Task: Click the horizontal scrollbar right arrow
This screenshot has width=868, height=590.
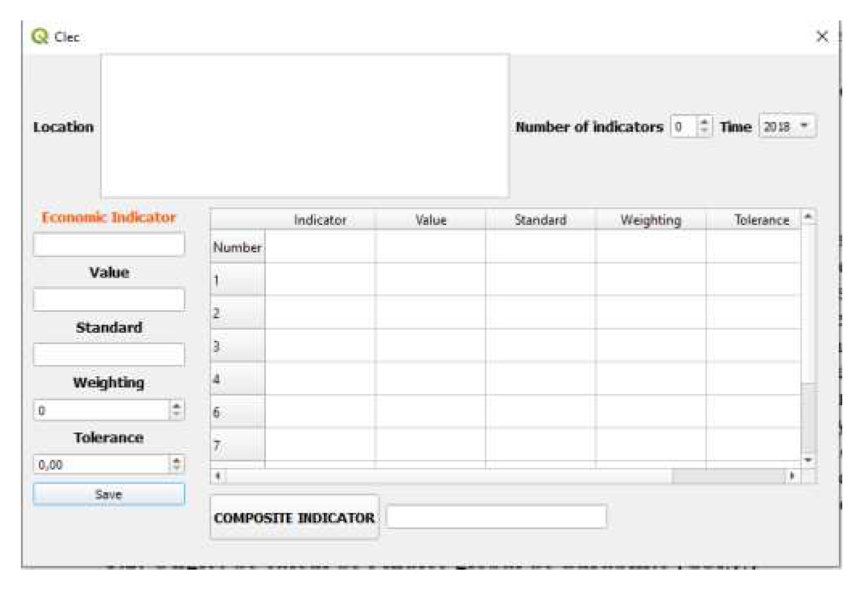Action: tap(792, 475)
